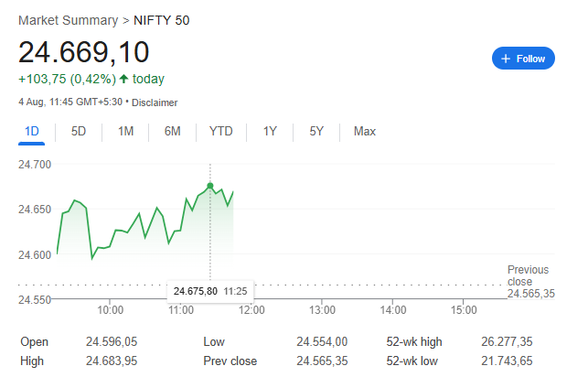Click the 12:00 label on time axis
Image resolution: width=588 pixels, height=377 pixels.
point(251,309)
